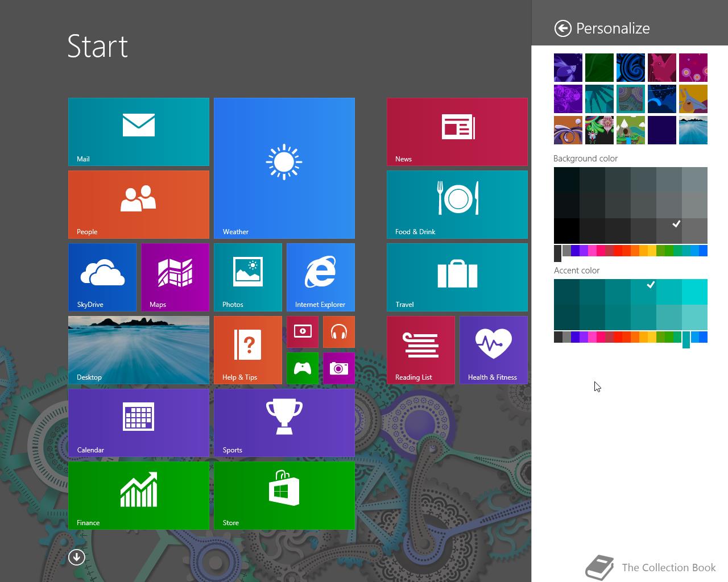Open the small Video tile
The height and width of the screenshot is (582, 728).
click(303, 332)
